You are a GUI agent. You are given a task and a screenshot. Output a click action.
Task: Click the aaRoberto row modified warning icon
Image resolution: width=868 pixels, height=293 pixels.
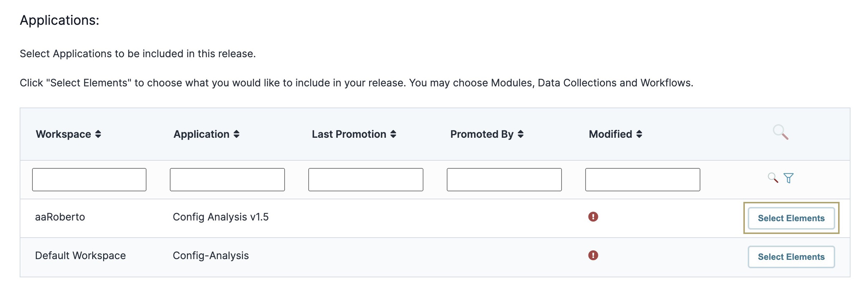[593, 217]
